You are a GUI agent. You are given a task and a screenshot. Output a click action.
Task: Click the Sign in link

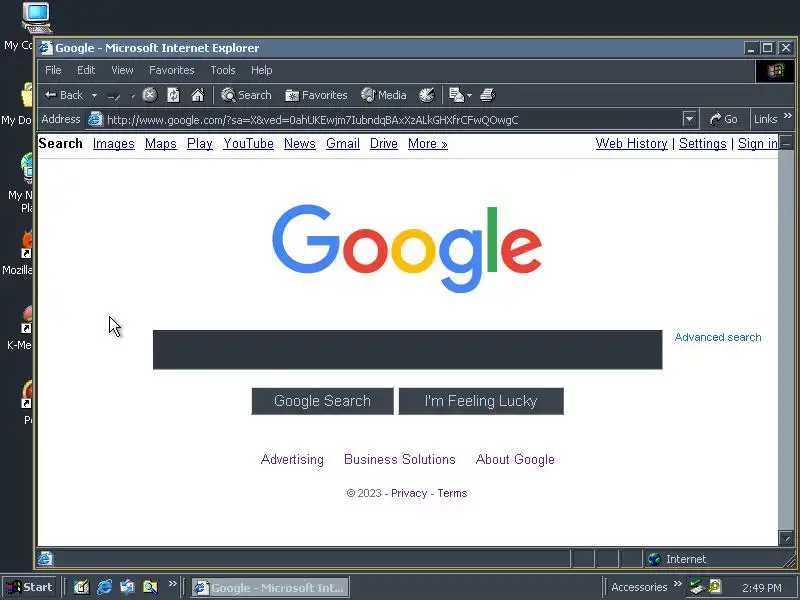(x=758, y=144)
